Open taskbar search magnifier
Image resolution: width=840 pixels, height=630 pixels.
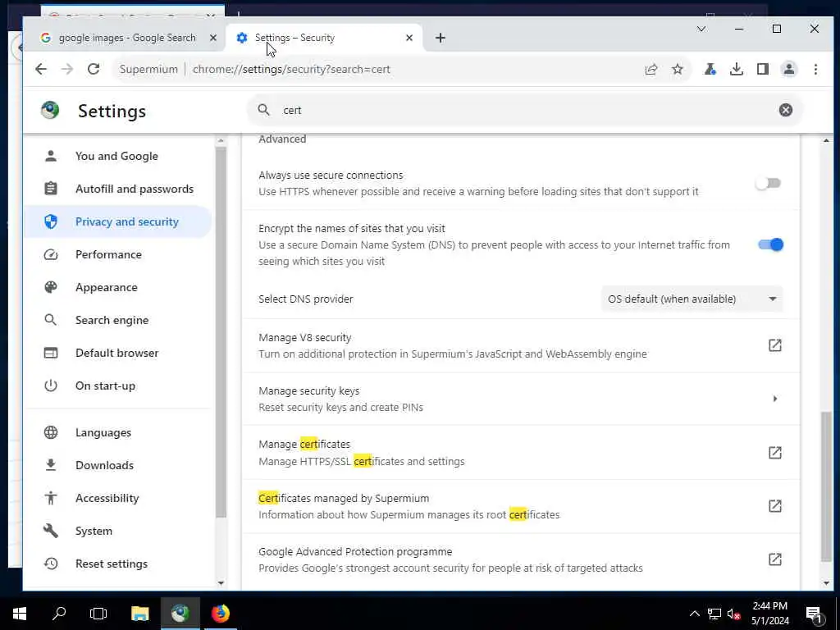click(x=59, y=614)
